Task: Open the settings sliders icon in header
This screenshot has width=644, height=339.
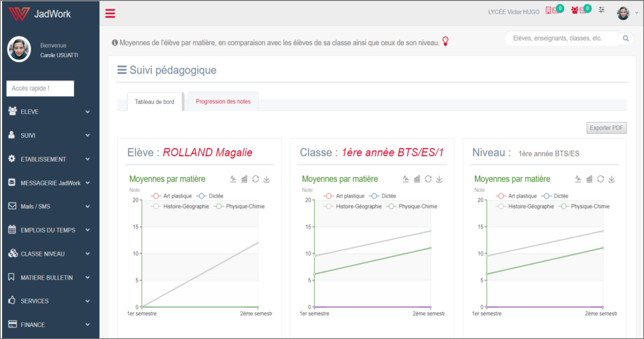Action: coord(601,10)
